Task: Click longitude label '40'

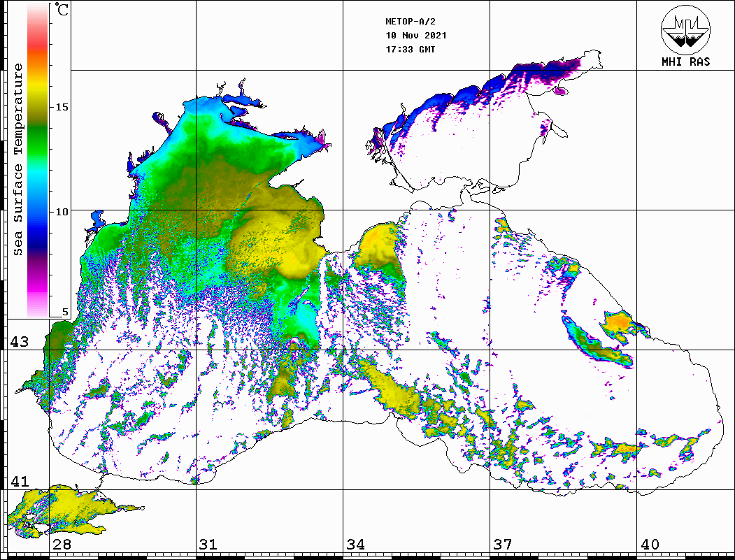Action: [650, 544]
